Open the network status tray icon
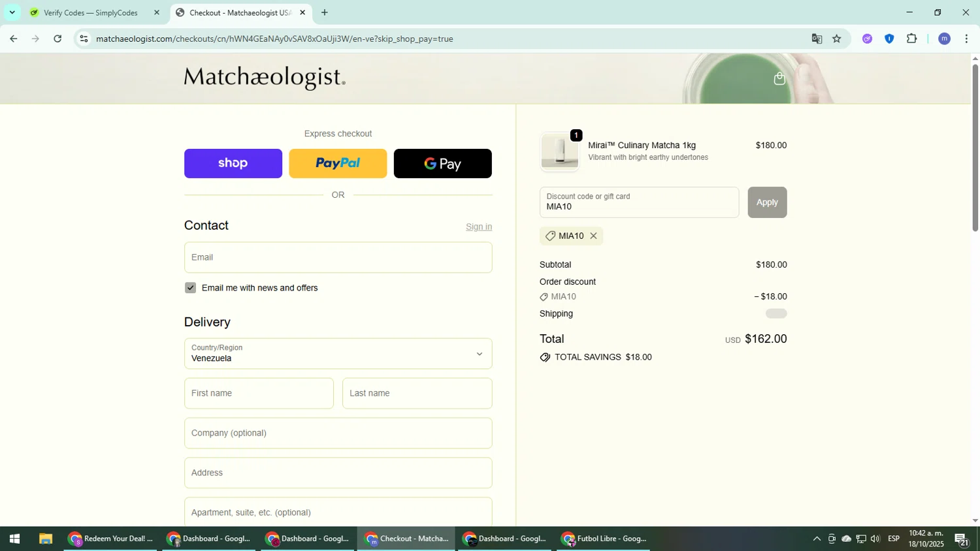The height and width of the screenshot is (551, 980). [x=861, y=539]
